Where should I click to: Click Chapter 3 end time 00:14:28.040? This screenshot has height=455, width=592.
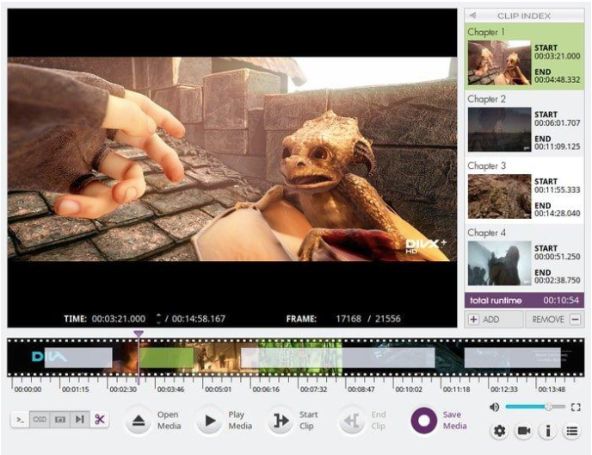557,214
